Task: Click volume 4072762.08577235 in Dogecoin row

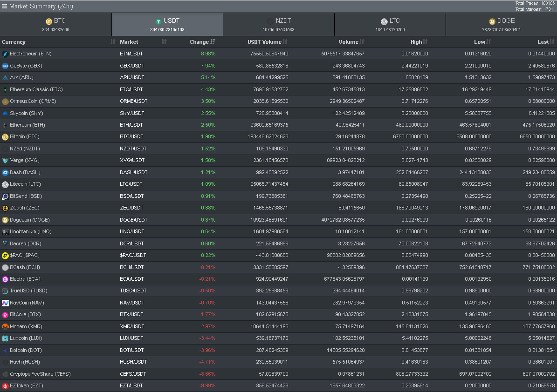Action: (x=343, y=220)
